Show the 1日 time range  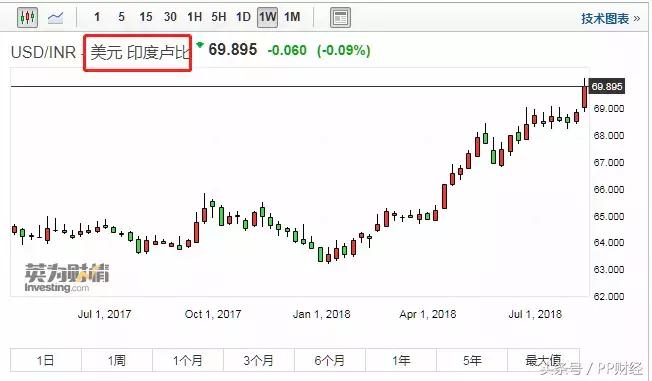tap(46, 360)
